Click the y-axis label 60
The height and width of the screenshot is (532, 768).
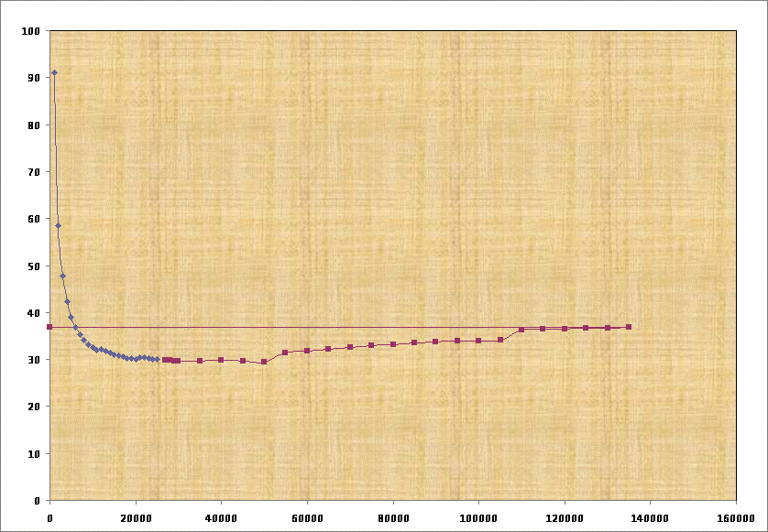(33, 219)
